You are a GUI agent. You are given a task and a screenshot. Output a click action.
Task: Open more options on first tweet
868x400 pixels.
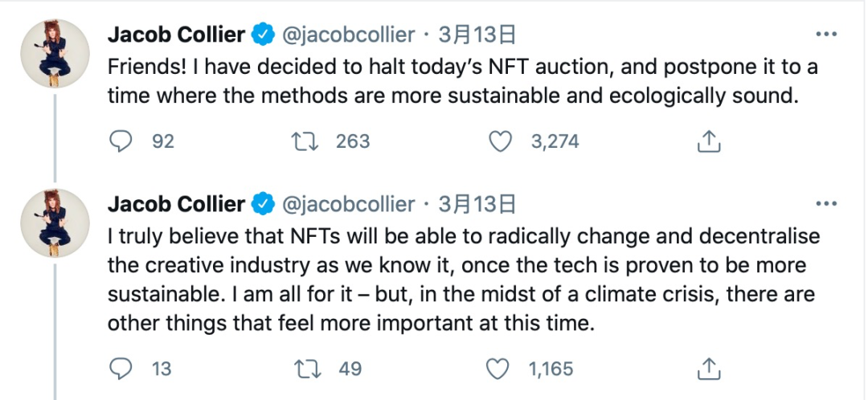point(826,35)
